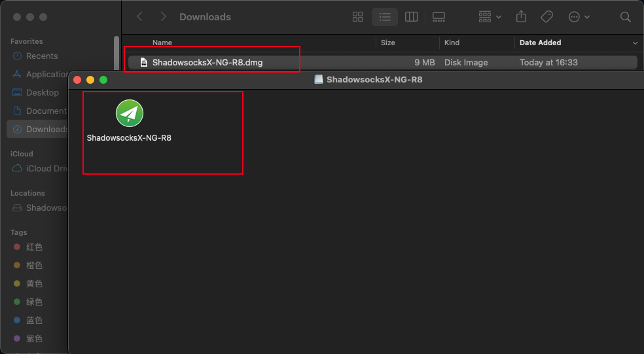Switch to column view
The width and height of the screenshot is (644, 354).
click(412, 17)
